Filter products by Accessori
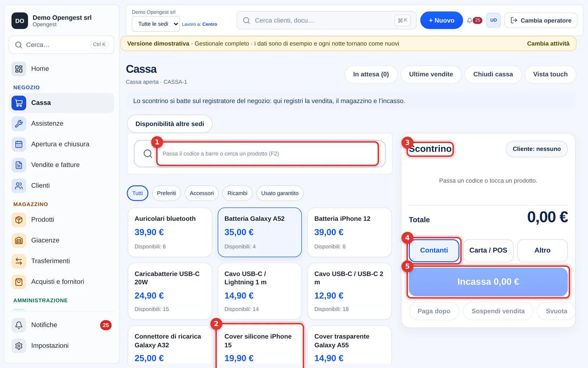The width and height of the screenshot is (588, 368). point(202,193)
